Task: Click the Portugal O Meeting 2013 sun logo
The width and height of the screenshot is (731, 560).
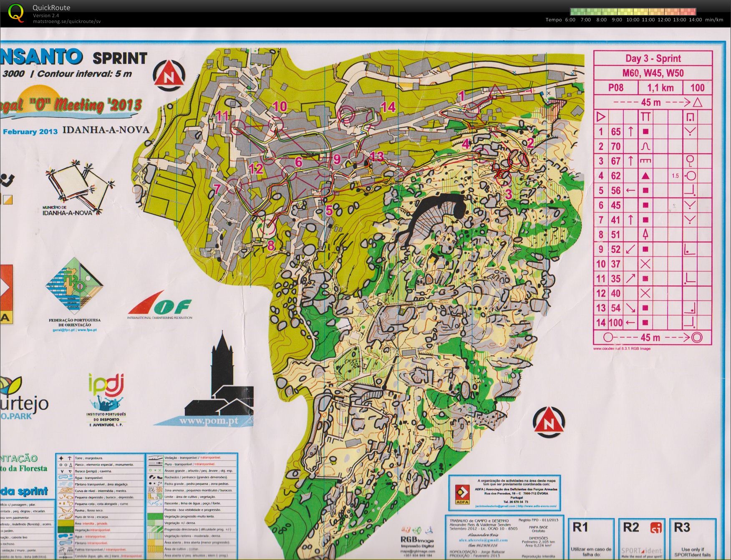Action: tap(71, 103)
